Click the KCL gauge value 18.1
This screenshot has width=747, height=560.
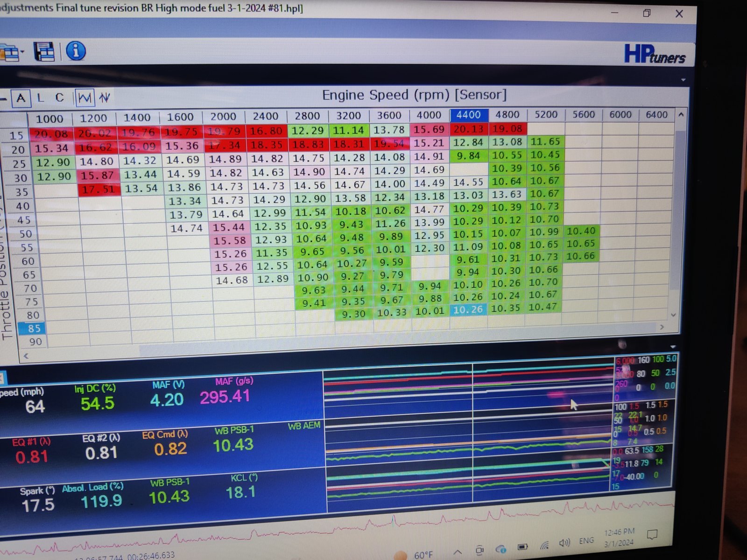pyautogui.click(x=240, y=492)
